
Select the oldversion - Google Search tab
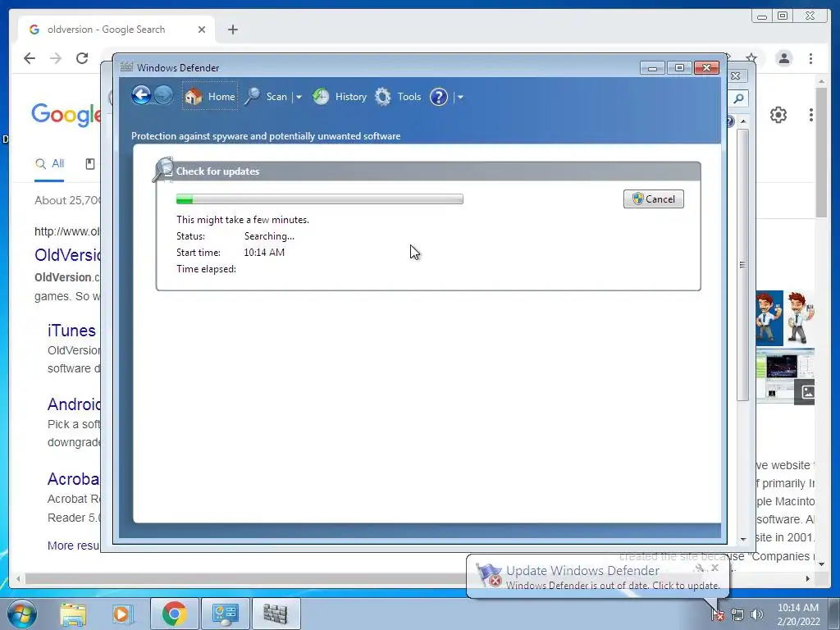(x=116, y=30)
